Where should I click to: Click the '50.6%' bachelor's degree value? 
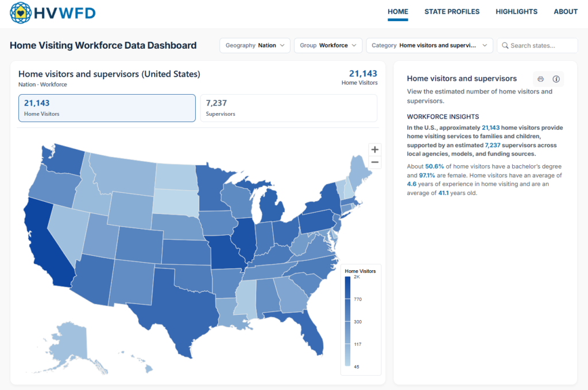pyautogui.click(x=434, y=166)
